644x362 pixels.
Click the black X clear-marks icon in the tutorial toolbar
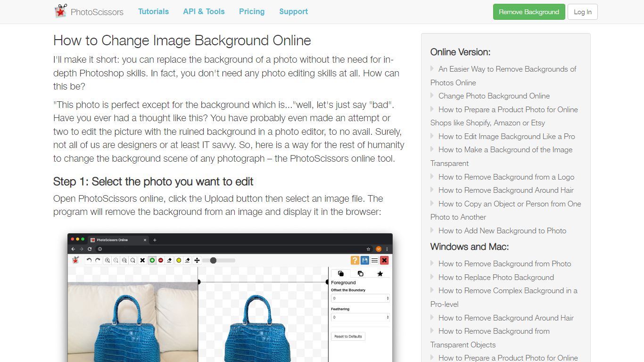142,260
